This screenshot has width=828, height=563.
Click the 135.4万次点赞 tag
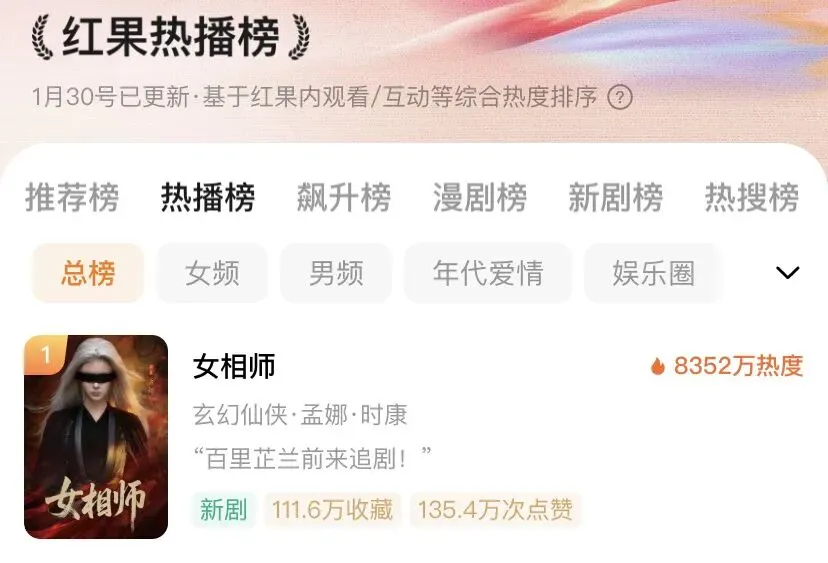coord(495,510)
